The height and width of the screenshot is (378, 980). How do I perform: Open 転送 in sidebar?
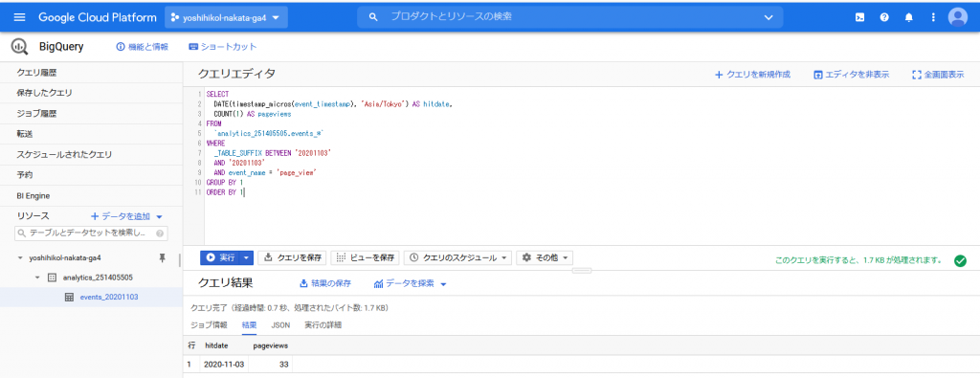91,134
